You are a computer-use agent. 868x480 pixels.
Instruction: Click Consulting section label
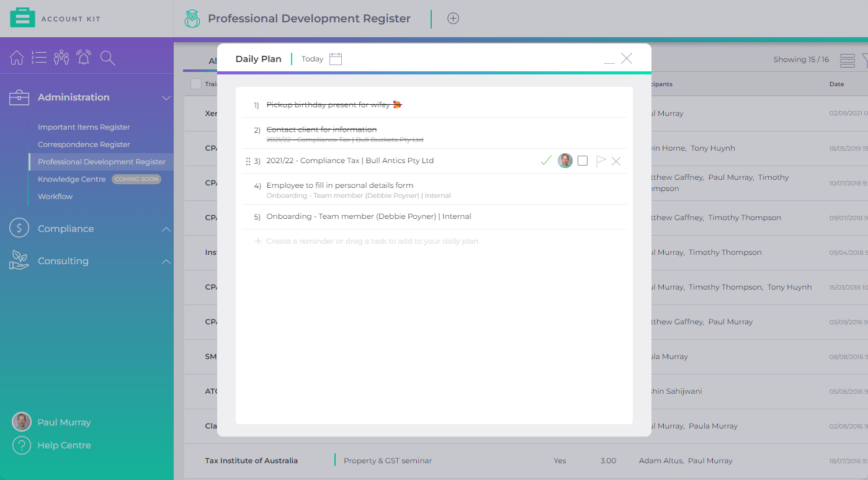coord(63,261)
